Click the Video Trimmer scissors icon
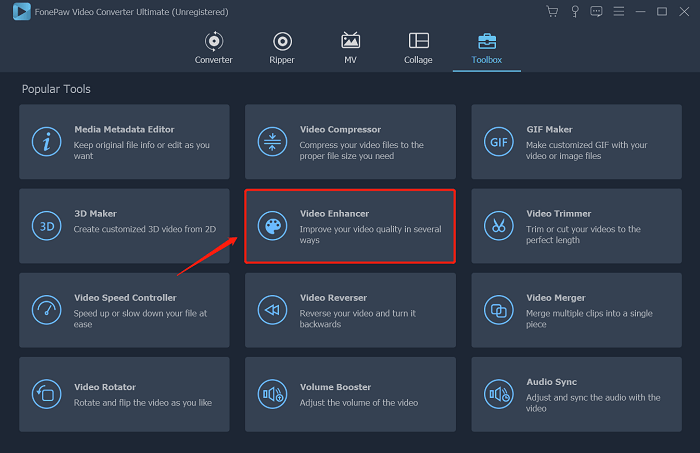 499,226
